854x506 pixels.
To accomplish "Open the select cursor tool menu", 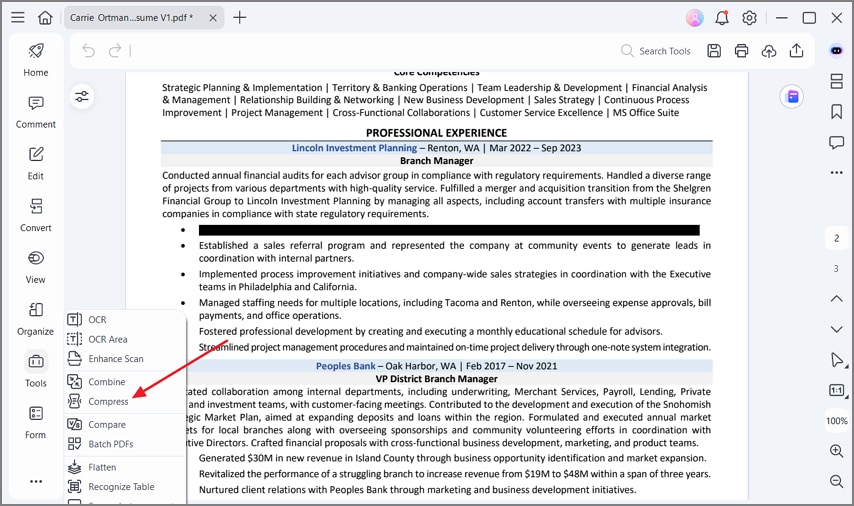I will 837,359.
